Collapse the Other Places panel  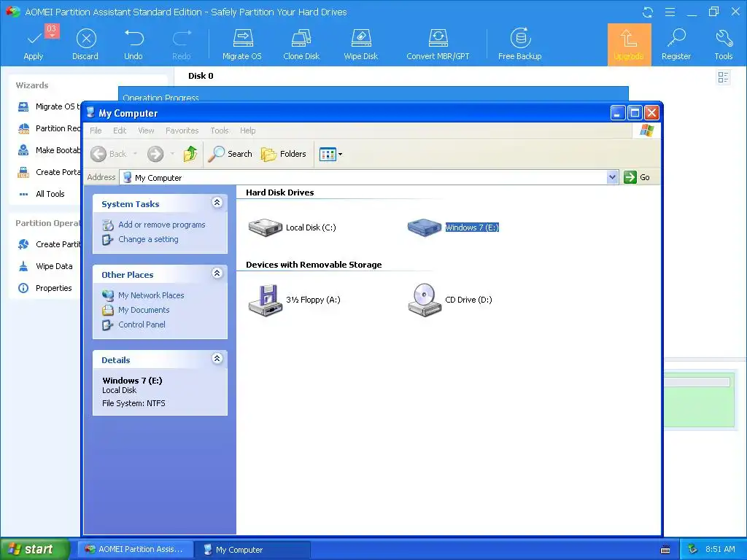pyautogui.click(x=217, y=273)
